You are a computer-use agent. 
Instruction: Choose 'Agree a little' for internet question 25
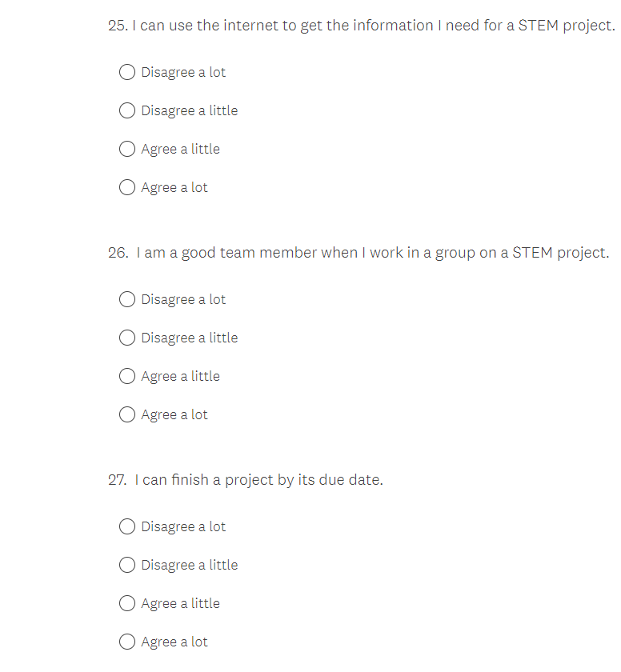(x=127, y=150)
